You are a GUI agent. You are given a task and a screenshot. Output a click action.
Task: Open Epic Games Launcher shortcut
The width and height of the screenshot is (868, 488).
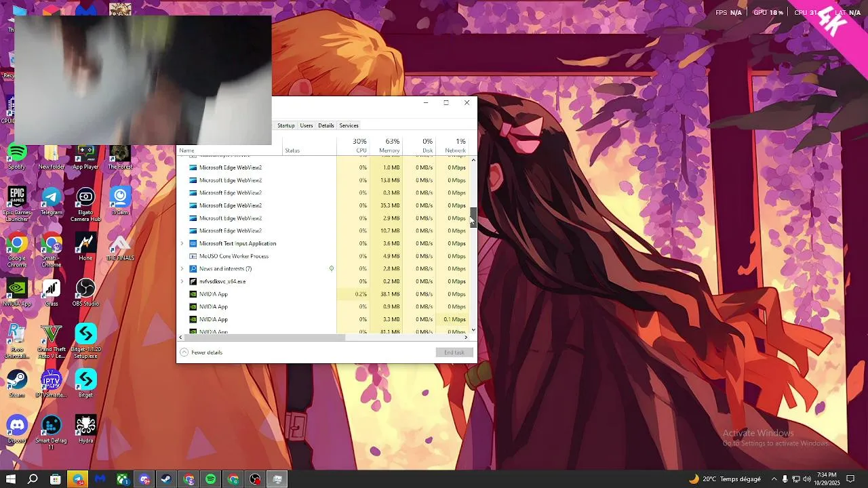click(x=17, y=205)
